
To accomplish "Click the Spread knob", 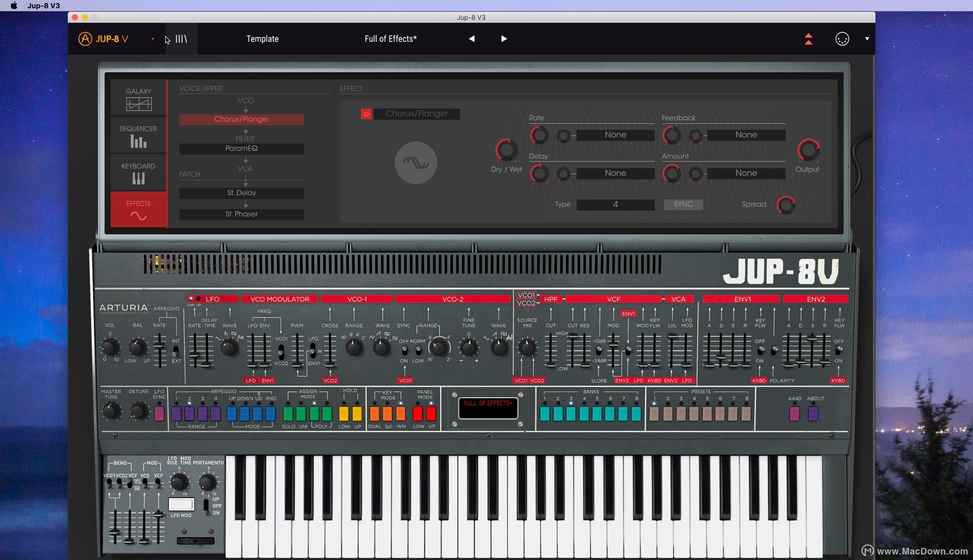I will click(786, 205).
